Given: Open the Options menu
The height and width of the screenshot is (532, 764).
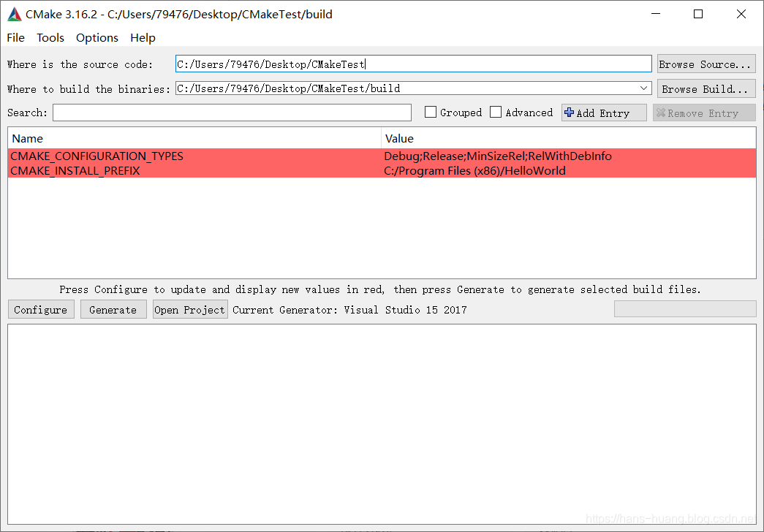Looking at the screenshot, I should click(x=97, y=37).
